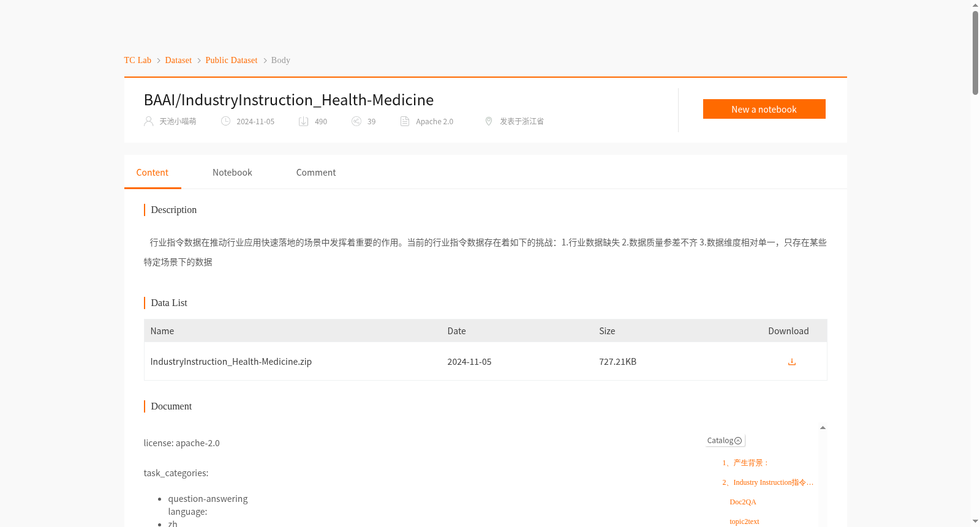This screenshot has height=527, width=980.
Task: Click the location pin icon
Action: [489, 121]
